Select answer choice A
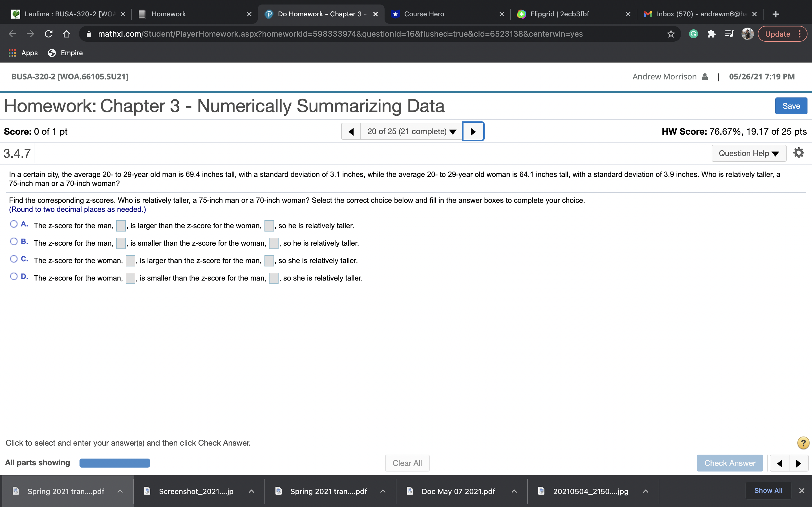 (14, 224)
